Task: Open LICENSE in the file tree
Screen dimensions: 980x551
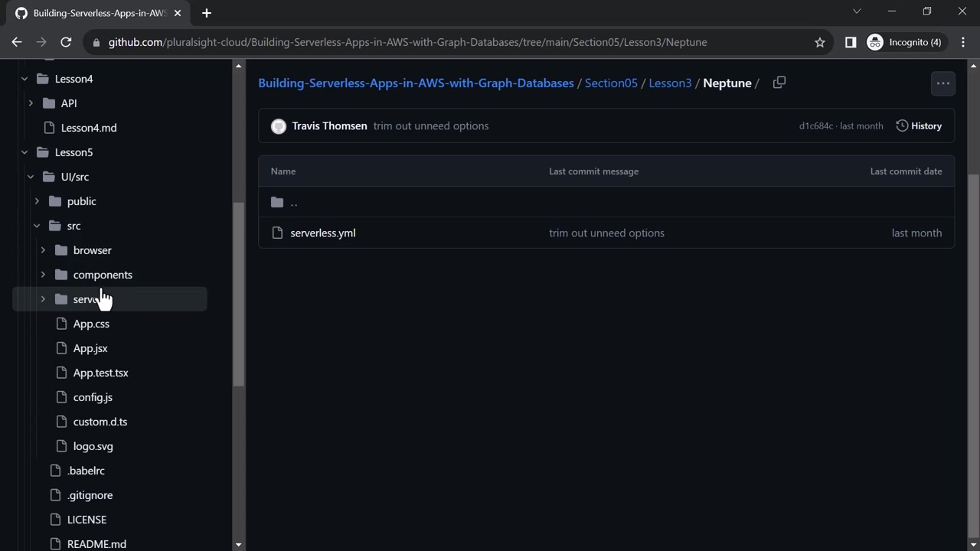Action: [87, 520]
